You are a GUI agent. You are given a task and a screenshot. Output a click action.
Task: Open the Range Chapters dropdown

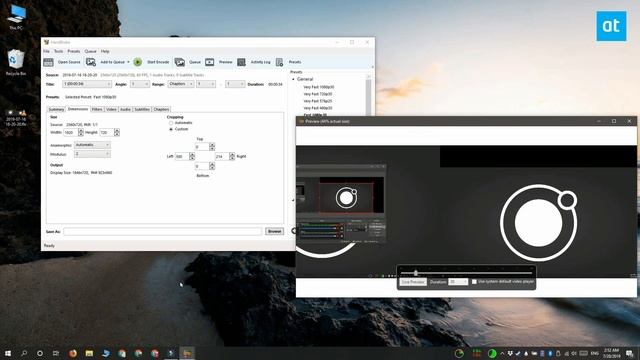click(181, 84)
